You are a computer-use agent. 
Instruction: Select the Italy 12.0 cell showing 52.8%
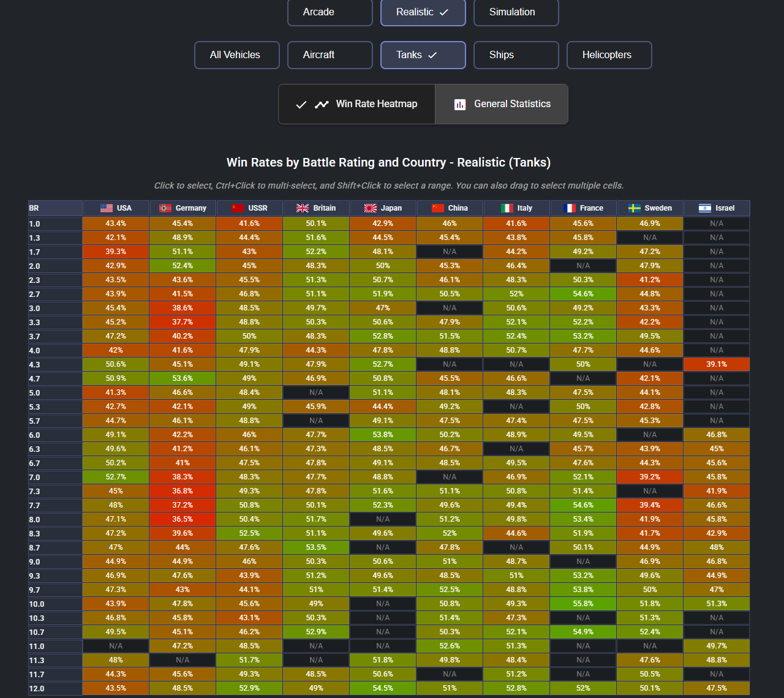[516, 688]
